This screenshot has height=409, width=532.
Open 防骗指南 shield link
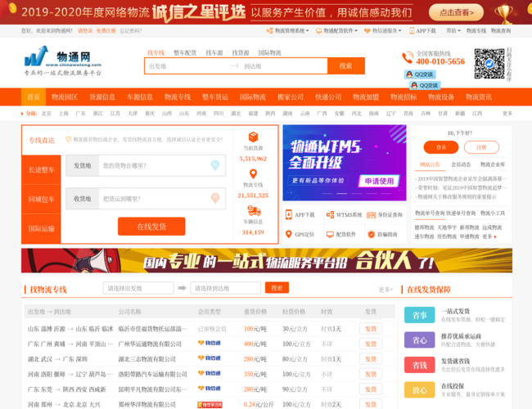coord(383,234)
